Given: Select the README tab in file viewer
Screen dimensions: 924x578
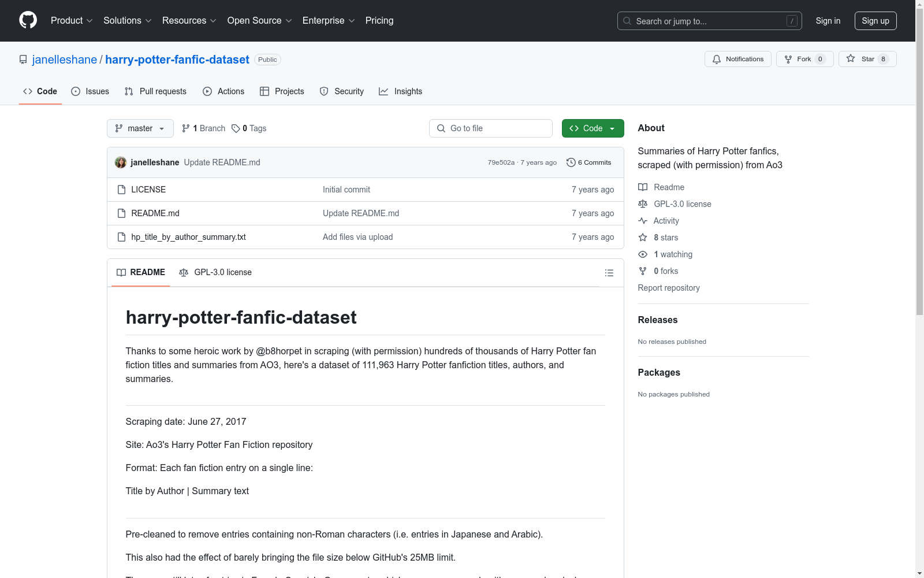Looking at the screenshot, I should (x=141, y=272).
